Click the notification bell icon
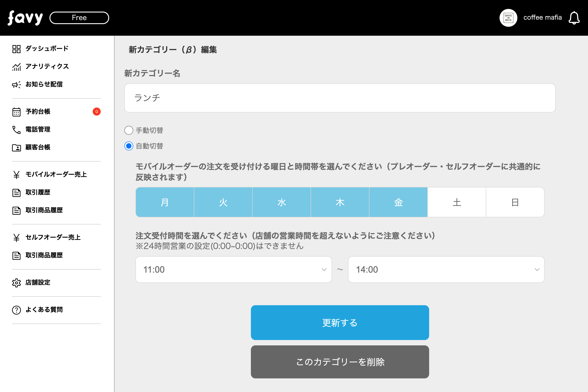 pyautogui.click(x=574, y=18)
